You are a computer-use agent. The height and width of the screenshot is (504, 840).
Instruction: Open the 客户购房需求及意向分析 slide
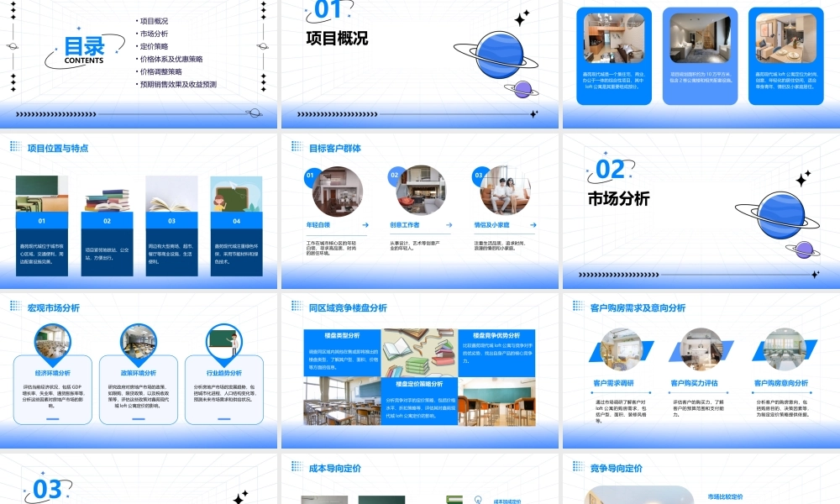click(701, 370)
